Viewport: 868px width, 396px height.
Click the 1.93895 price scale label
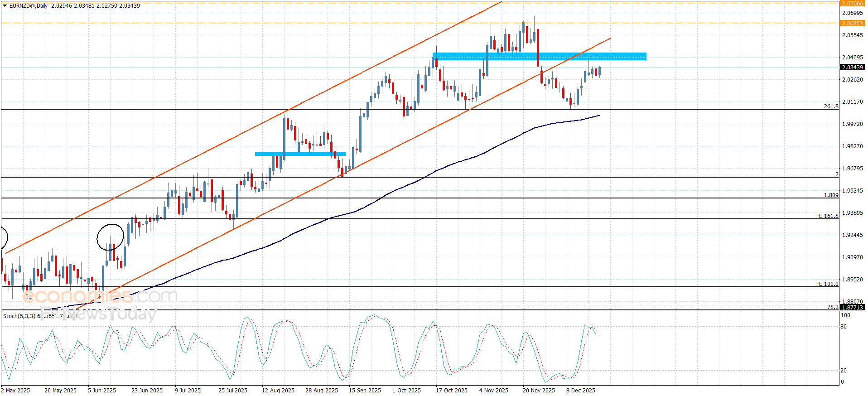(852, 213)
